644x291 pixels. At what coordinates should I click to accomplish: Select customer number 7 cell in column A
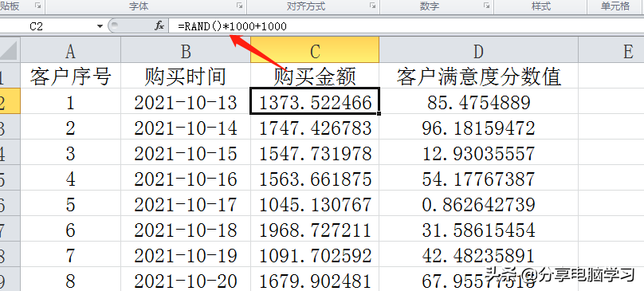71,255
